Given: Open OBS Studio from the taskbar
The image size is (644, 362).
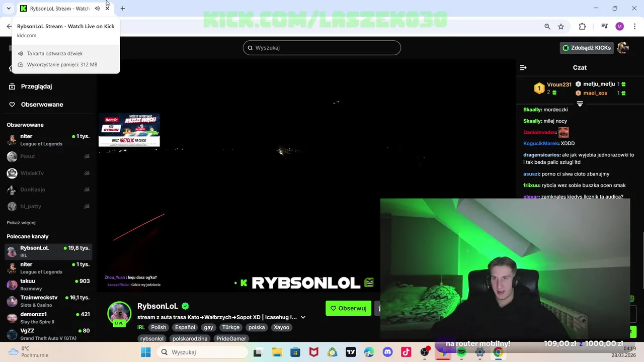Looking at the screenshot, I should click(x=425, y=352).
